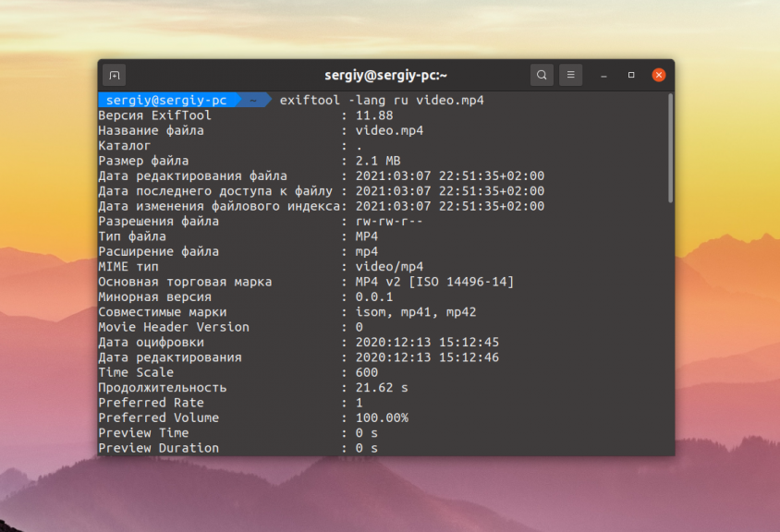The image size is (780, 532).
Task: Click the MIME type value video/mp4
Action: click(389, 266)
